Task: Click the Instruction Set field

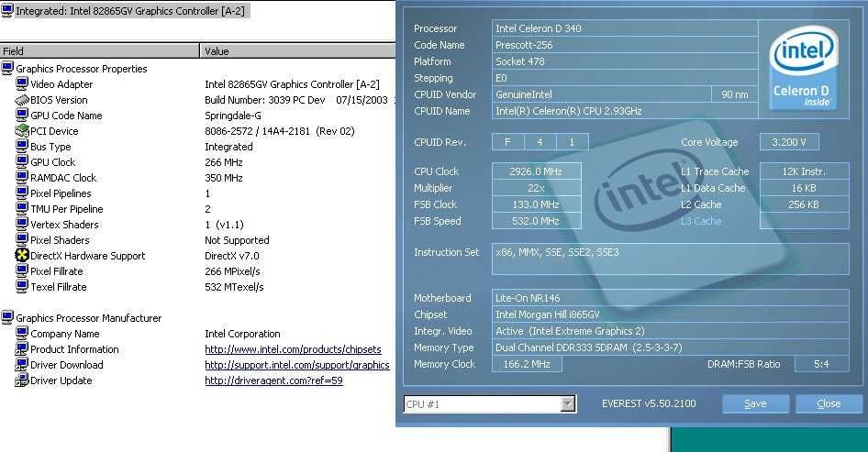Action: pyautogui.click(x=670, y=259)
